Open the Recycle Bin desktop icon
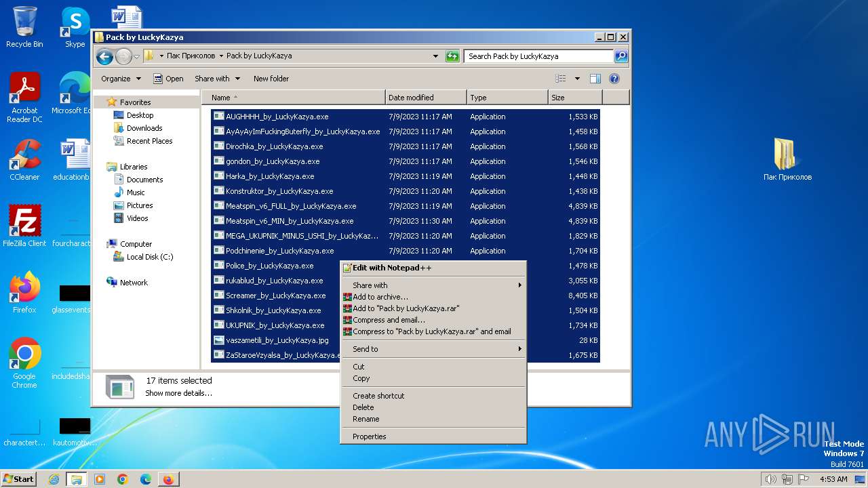Viewport: 868px width, 488px height. point(24,27)
